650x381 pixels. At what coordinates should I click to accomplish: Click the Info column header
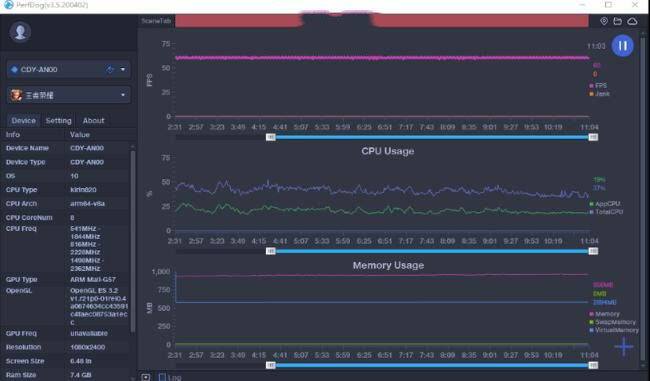13,135
